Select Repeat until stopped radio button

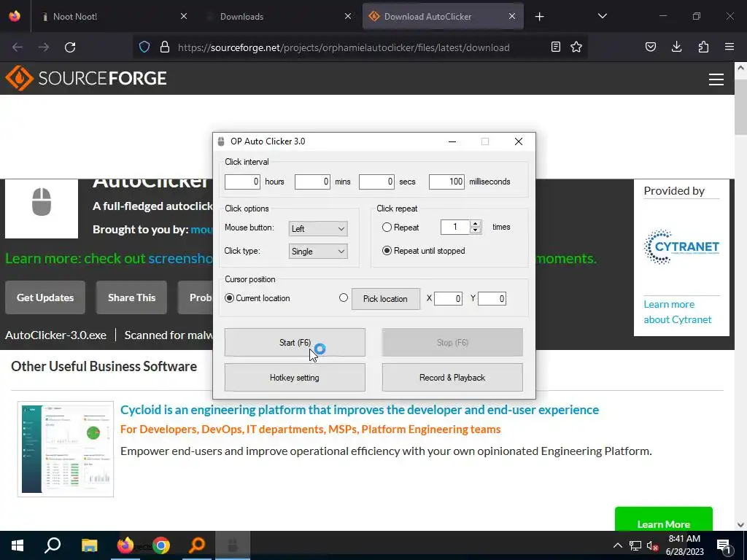coord(387,251)
